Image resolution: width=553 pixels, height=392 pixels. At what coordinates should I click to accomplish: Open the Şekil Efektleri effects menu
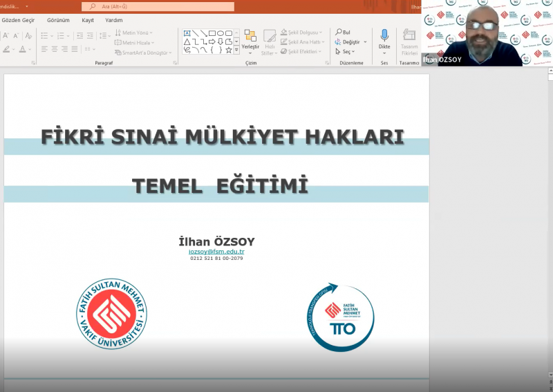[x=301, y=52]
